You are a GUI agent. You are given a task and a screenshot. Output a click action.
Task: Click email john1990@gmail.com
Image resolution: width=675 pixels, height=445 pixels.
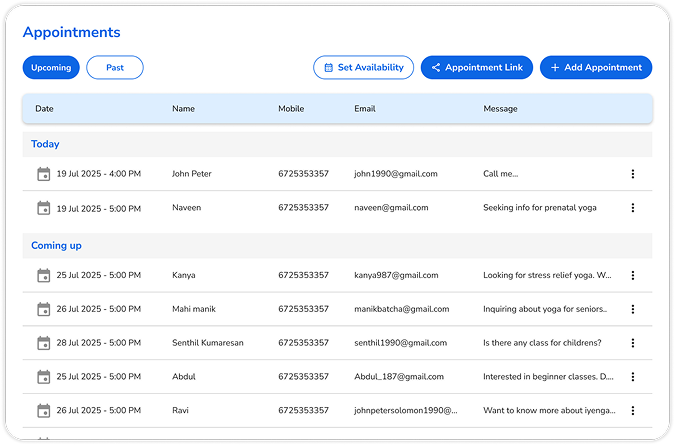[396, 174]
